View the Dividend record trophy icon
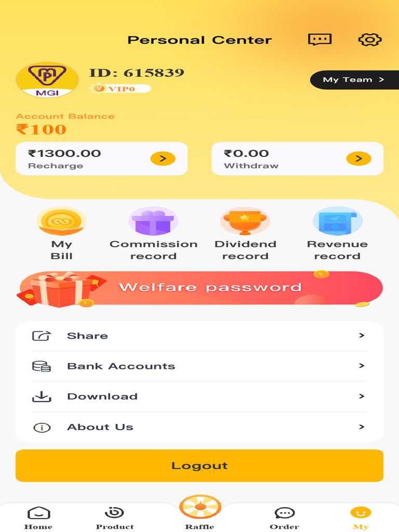The height and width of the screenshot is (532, 399). (245, 221)
